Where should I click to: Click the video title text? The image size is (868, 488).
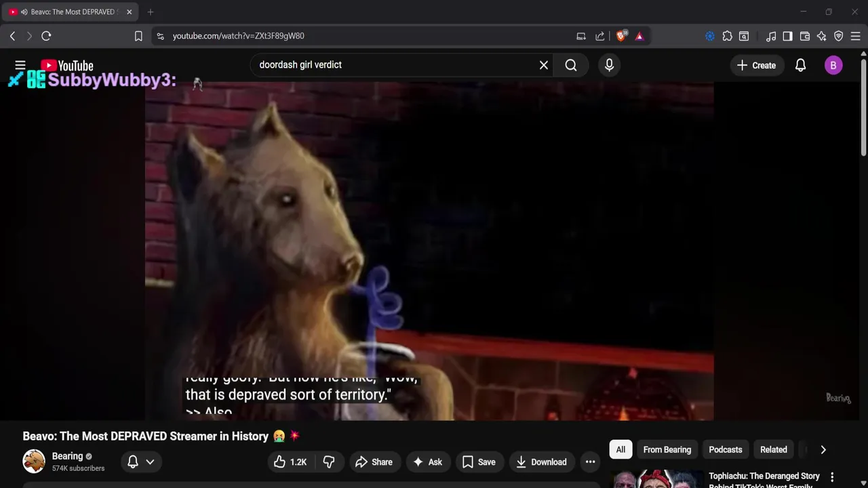161,436
